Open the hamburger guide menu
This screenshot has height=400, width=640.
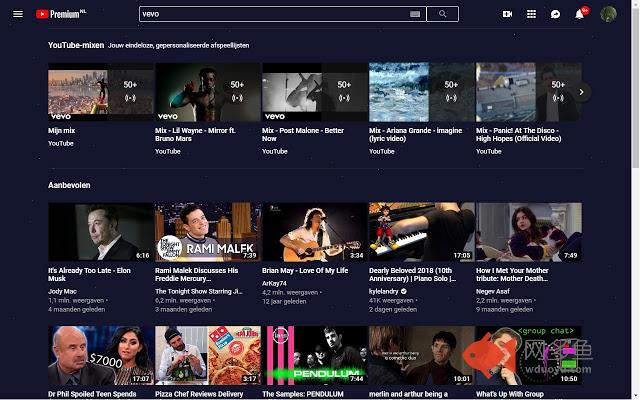18,14
